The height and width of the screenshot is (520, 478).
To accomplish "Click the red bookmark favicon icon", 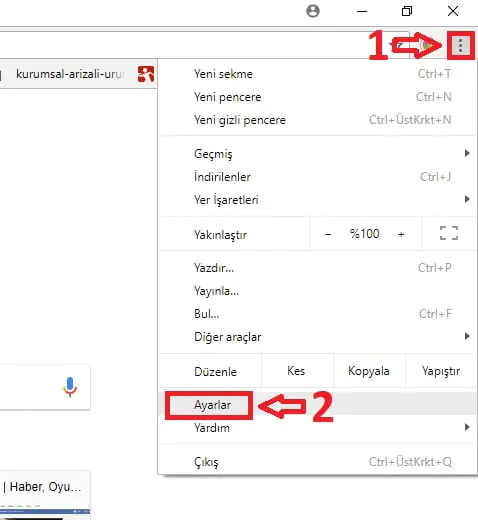I will (x=146, y=74).
